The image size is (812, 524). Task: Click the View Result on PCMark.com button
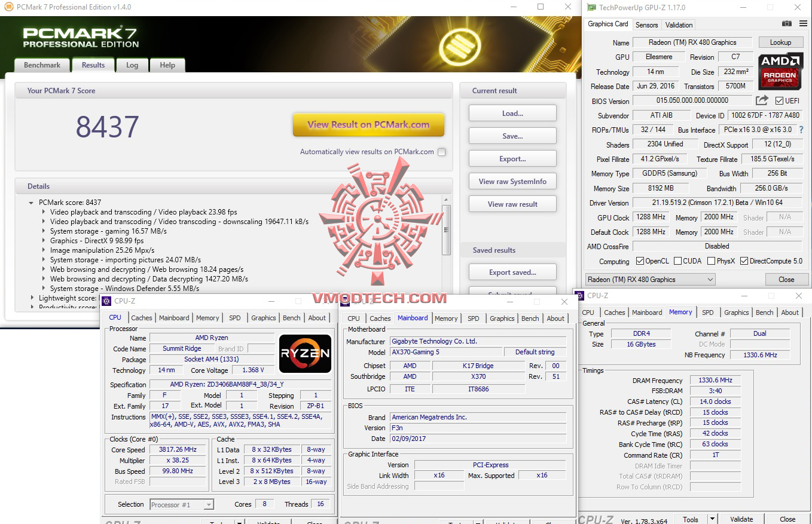tap(368, 125)
